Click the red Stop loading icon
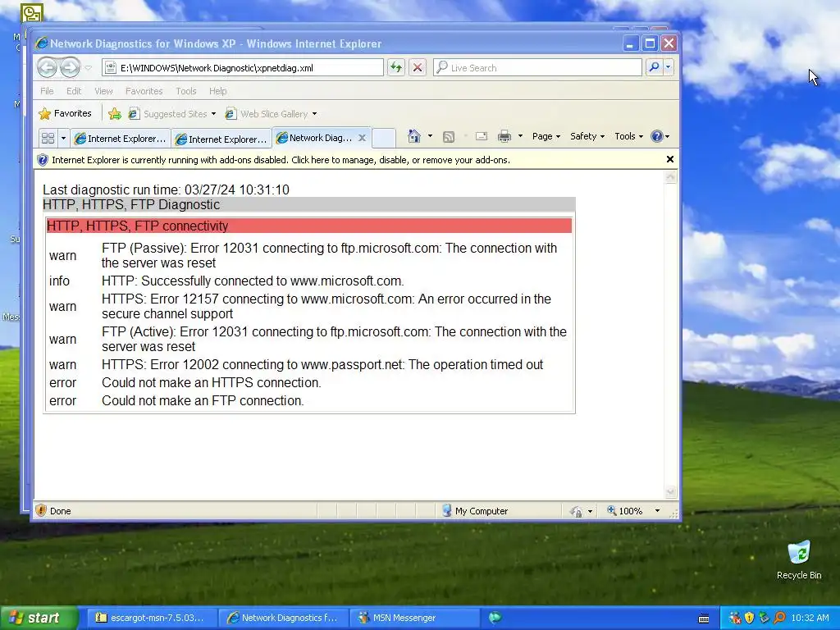This screenshot has height=630, width=840. [418, 67]
